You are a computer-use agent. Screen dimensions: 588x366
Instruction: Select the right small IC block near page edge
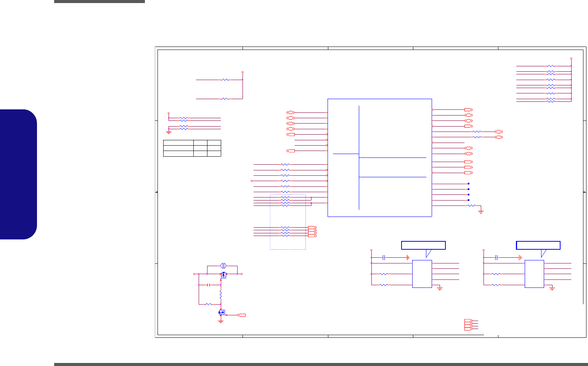click(534, 274)
